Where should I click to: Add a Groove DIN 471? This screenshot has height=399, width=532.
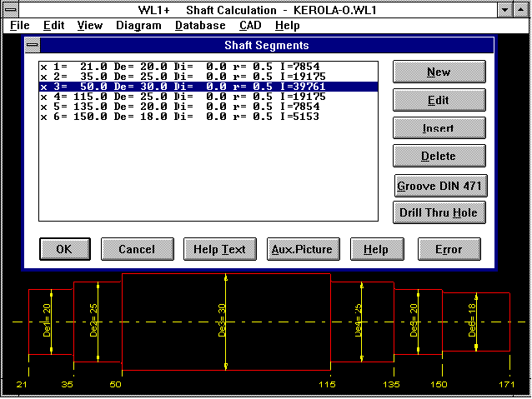439,185
